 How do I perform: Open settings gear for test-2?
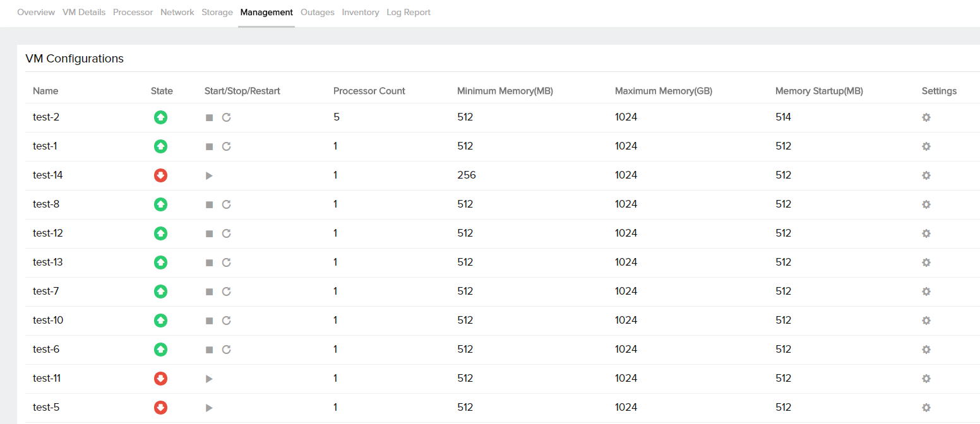(926, 117)
